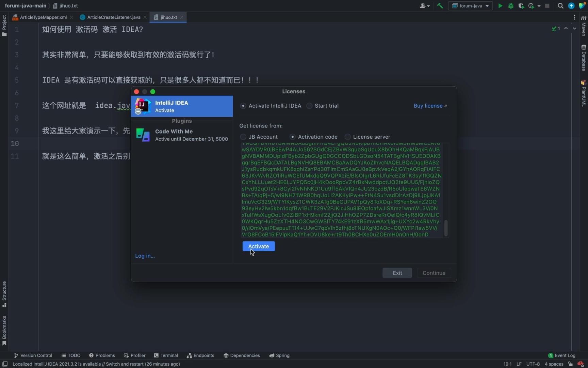This screenshot has width=588, height=368.
Task: Click the red error notification icon in status bar
Action: [x=581, y=364]
